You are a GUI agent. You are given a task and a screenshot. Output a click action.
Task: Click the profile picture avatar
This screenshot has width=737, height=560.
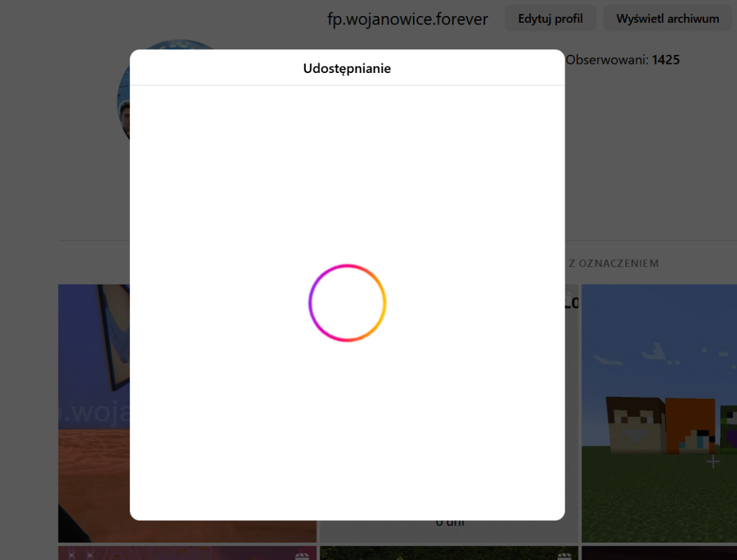click(x=124, y=97)
